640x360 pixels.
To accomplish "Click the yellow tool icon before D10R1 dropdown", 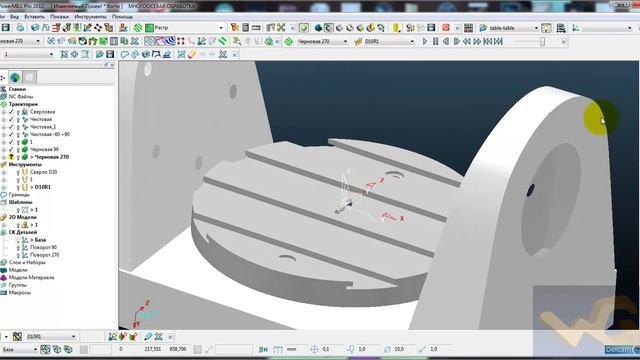I will click(358, 41).
